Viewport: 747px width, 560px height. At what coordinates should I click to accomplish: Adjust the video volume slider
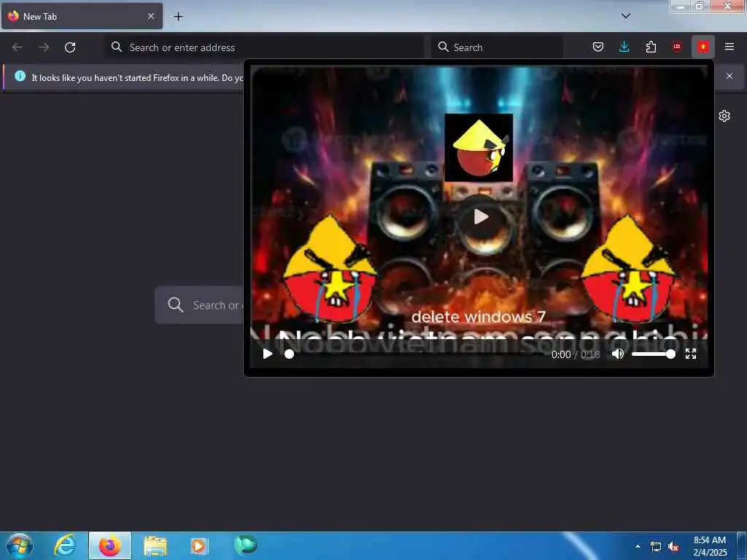(653, 354)
